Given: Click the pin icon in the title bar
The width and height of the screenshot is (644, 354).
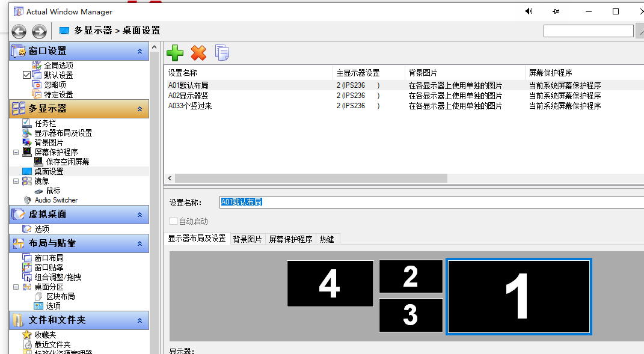Looking at the screenshot, I should click(556, 11).
